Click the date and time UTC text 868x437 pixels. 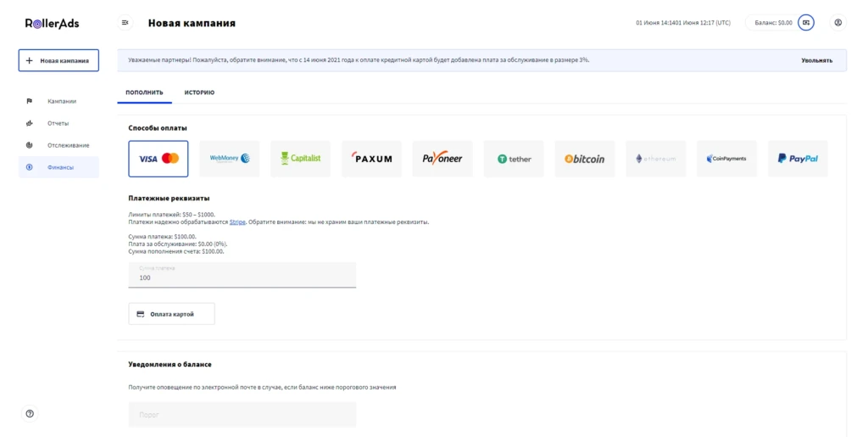(683, 23)
